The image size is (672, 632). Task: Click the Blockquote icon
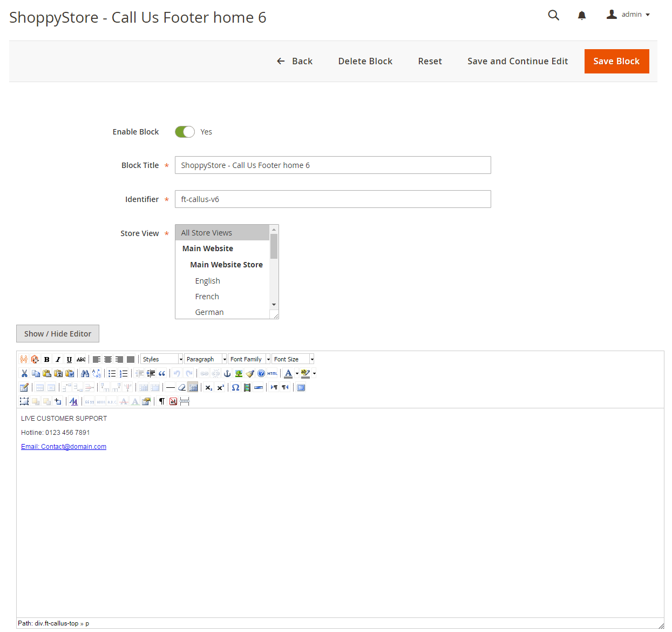[x=162, y=373]
